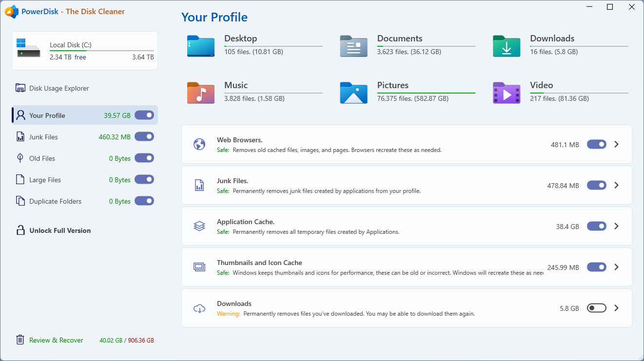Click the Desktop folder icon
The image size is (644, 361).
coord(200,46)
